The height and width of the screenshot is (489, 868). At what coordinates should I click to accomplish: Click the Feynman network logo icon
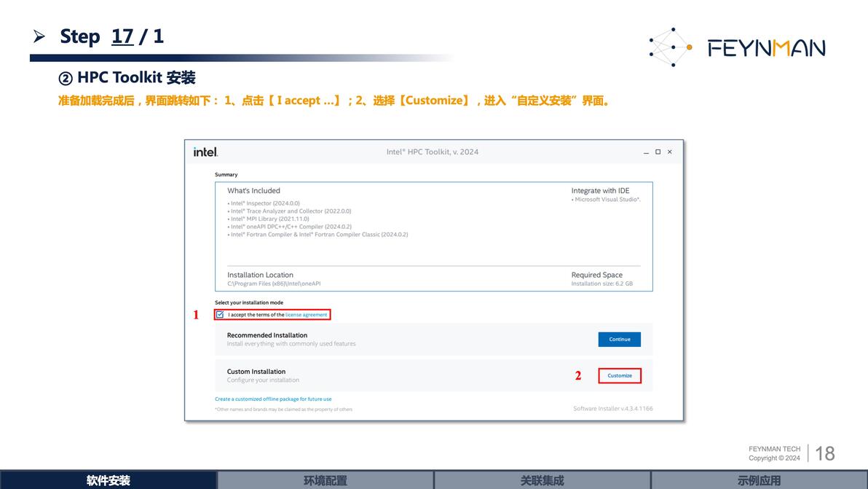[671, 47]
